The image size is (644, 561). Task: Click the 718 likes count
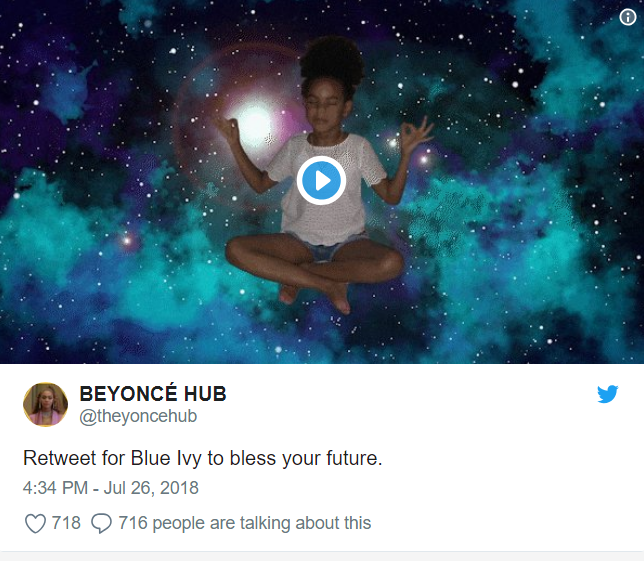click(66, 523)
